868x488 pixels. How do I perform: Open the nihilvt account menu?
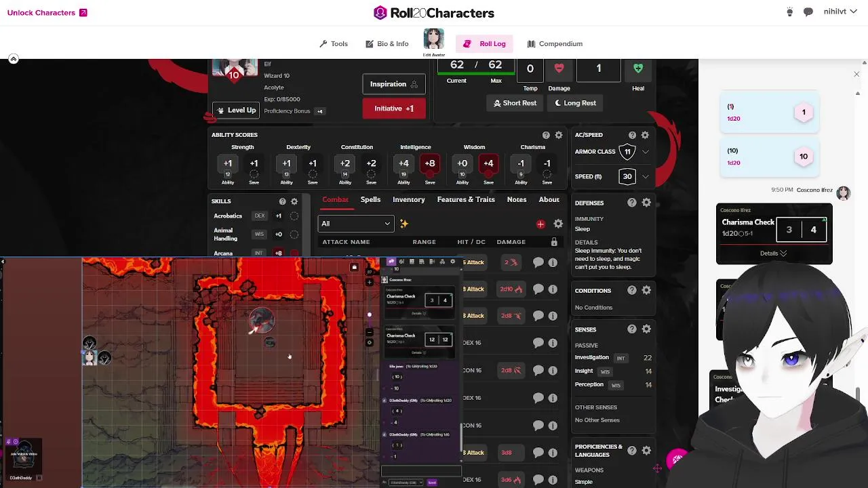point(840,12)
